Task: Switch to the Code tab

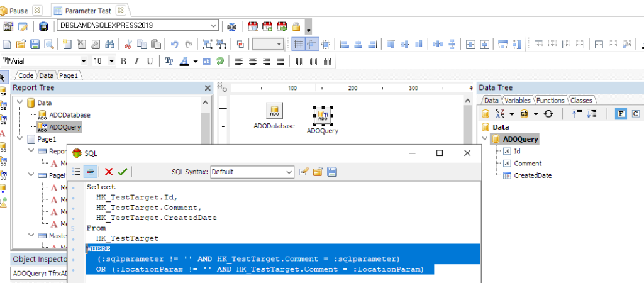Action: point(25,75)
